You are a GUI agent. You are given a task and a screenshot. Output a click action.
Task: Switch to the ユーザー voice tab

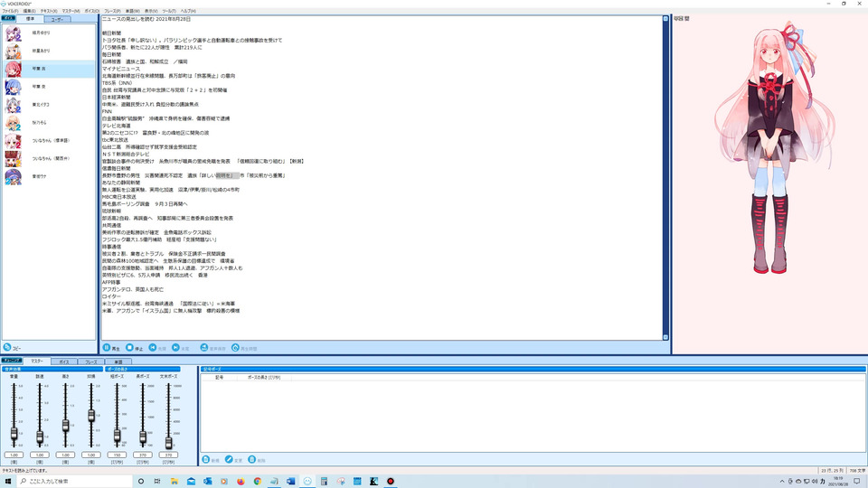pyautogui.click(x=57, y=19)
